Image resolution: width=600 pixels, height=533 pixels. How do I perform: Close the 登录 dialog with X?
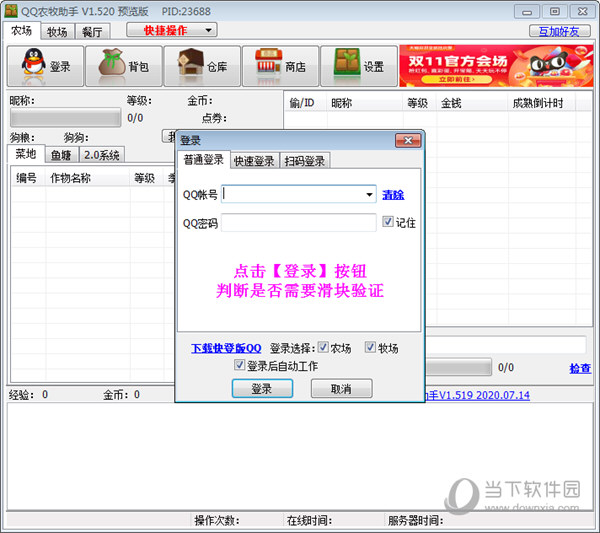pos(407,140)
